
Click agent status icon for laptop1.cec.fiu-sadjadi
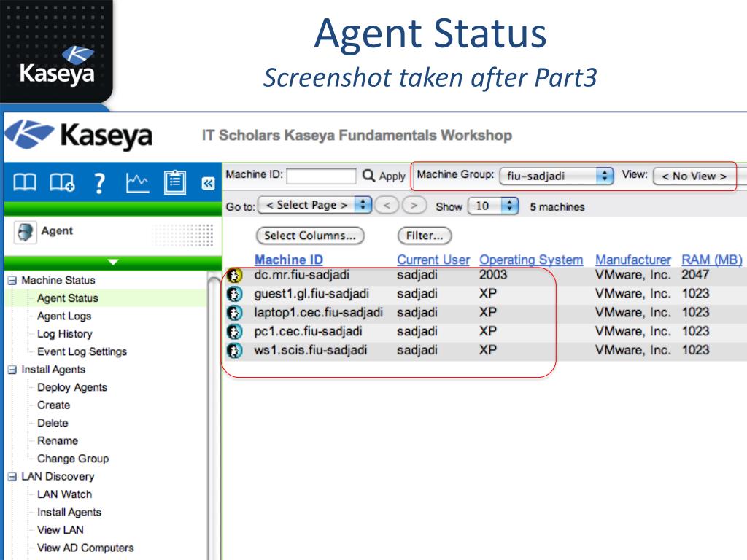click(x=234, y=313)
